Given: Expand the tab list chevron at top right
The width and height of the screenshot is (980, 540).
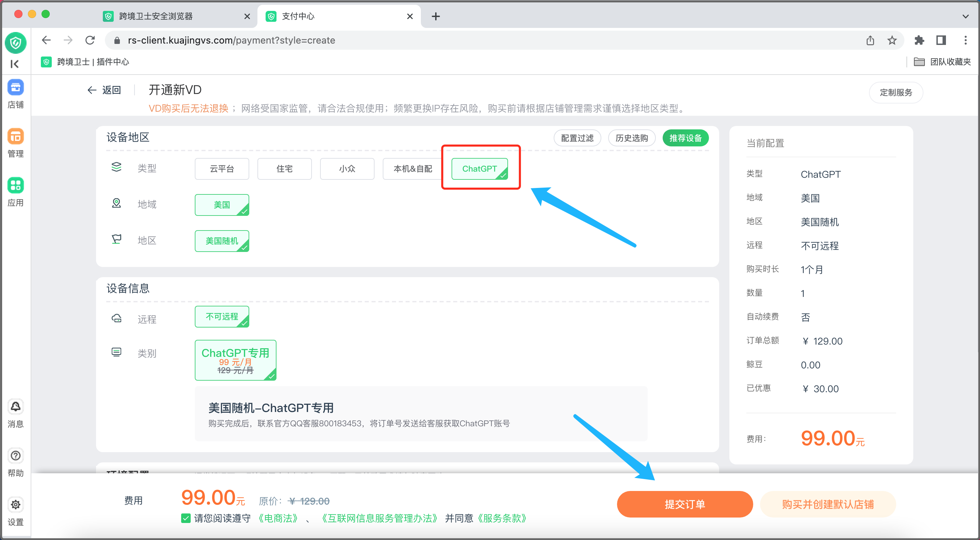Looking at the screenshot, I should [x=965, y=16].
